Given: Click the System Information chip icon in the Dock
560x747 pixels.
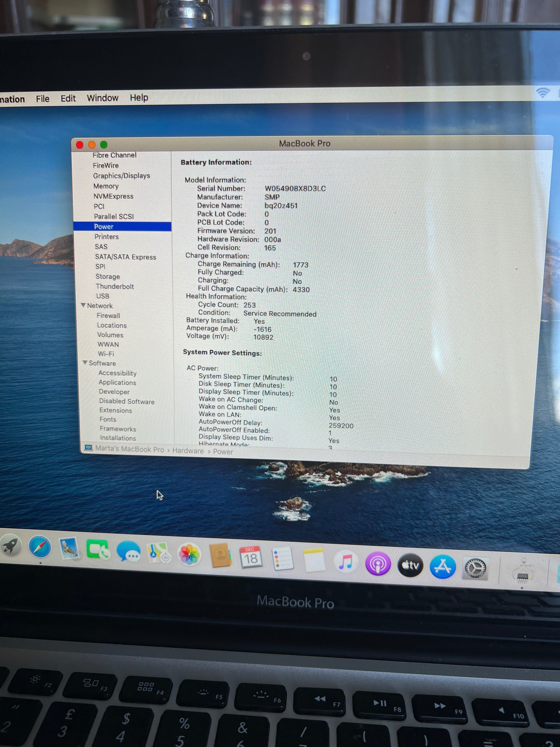Looking at the screenshot, I should tap(523, 571).
